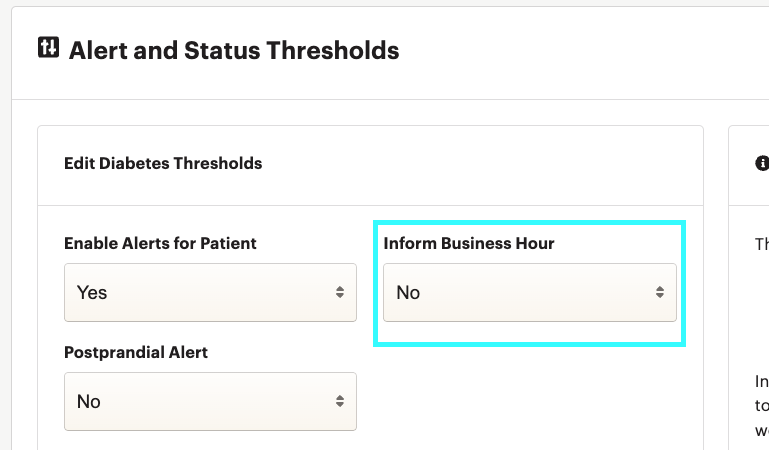Select the No value in Inform Business Hour
Image resolution: width=769 pixels, height=450 pixels.
click(408, 293)
